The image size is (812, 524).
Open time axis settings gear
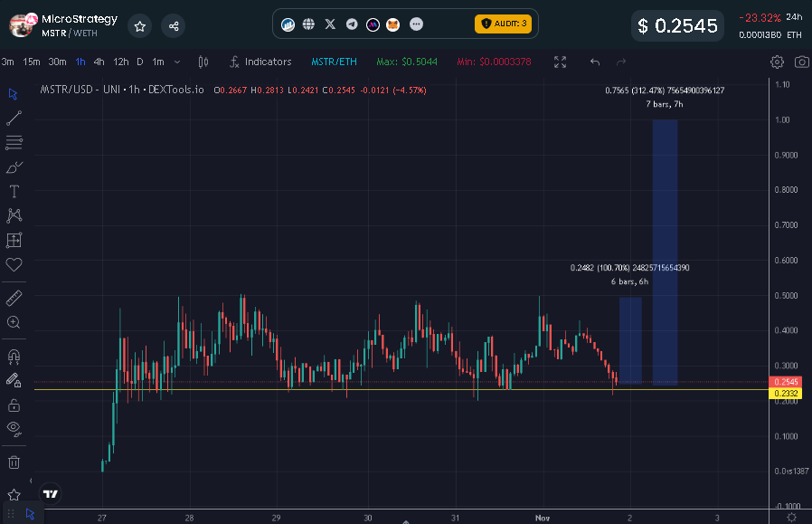pyautogui.click(x=791, y=518)
